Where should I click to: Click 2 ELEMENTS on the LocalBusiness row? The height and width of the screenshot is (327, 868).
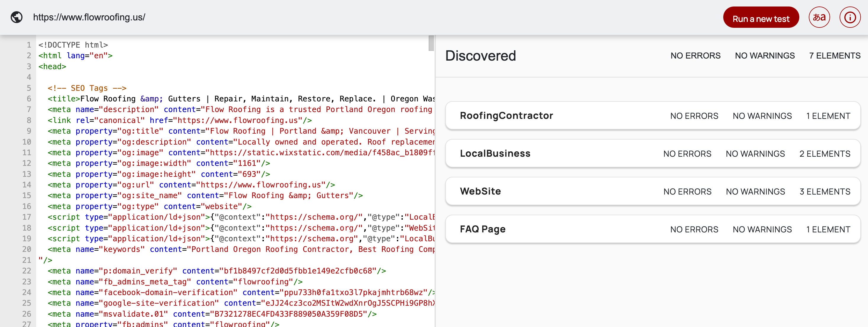click(824, 154)
